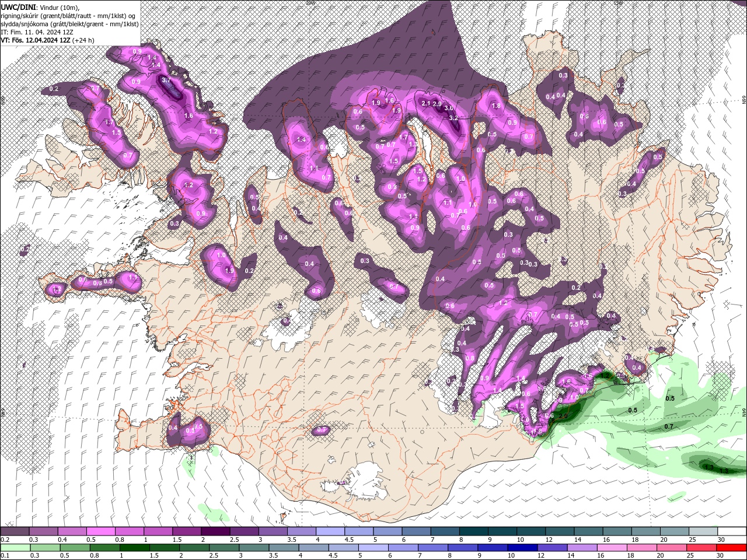Click the first swatch of the upper legend row

(x=15, y=531)
